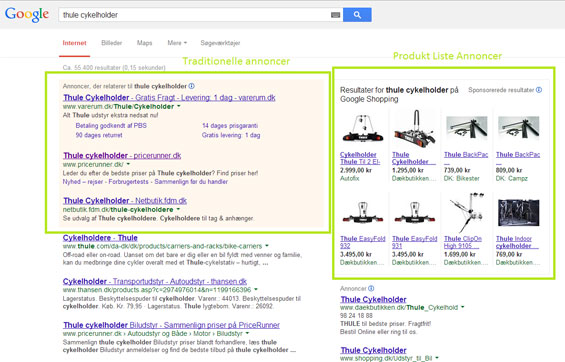This screenshot has width=565, height=362.
Task: Open the on-screen keyboard icon in search box
Action: coord(335,15)
